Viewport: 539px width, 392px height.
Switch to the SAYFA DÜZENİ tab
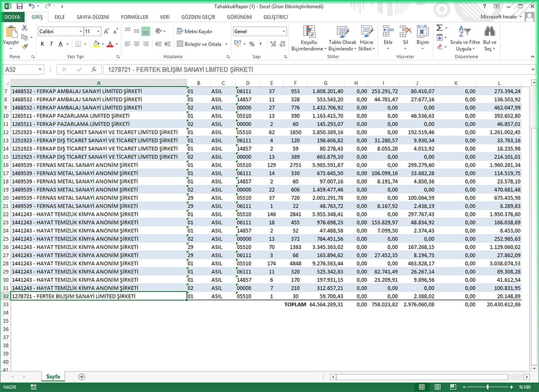click(93, 17)
